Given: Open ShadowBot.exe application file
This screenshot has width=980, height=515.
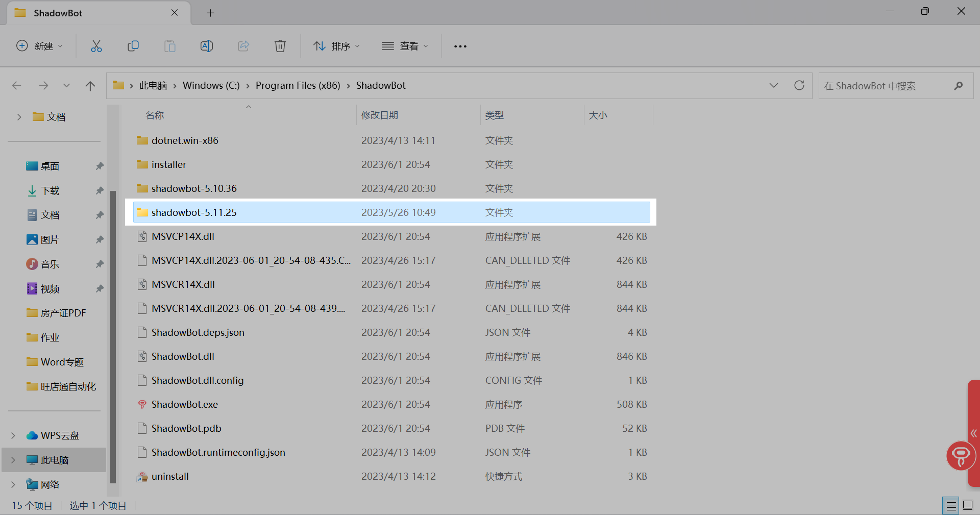Looking at the screenshot, I should point(184,404).
